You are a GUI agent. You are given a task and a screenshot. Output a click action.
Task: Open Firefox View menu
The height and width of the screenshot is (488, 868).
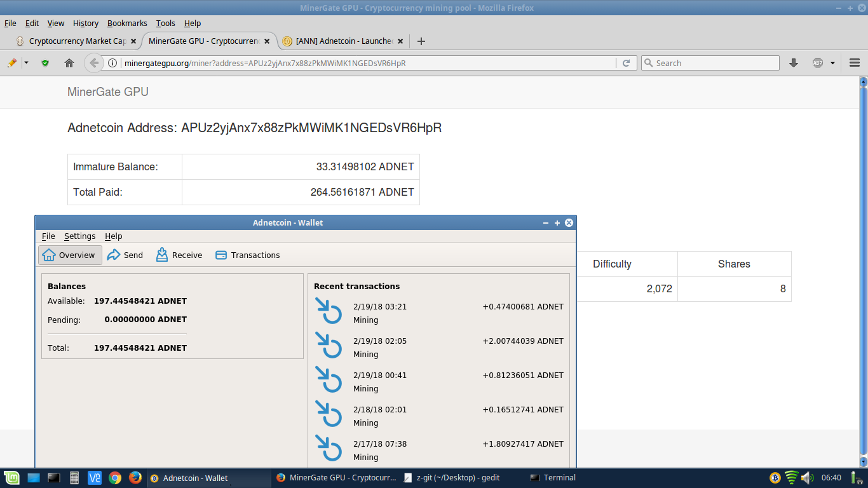point(56,23)
